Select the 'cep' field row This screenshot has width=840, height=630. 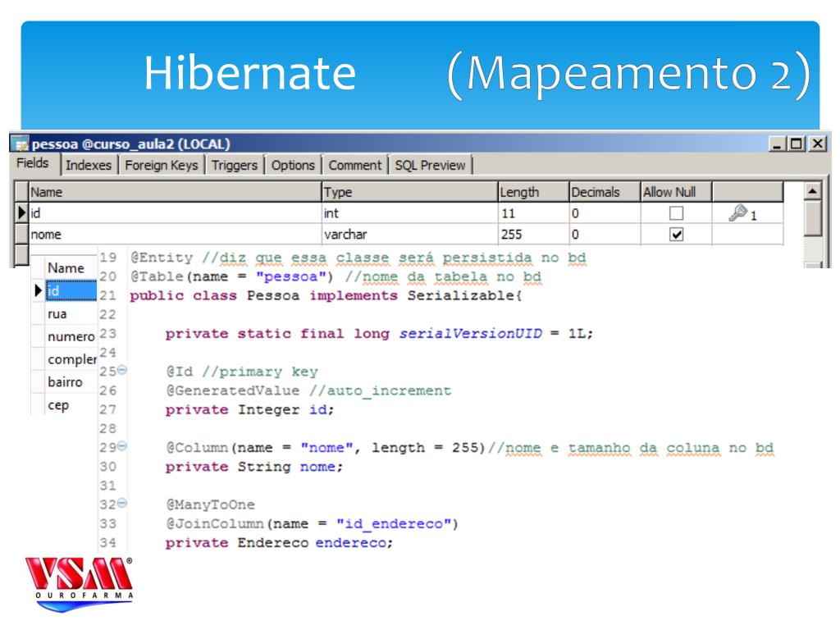(x=71, y=405)
